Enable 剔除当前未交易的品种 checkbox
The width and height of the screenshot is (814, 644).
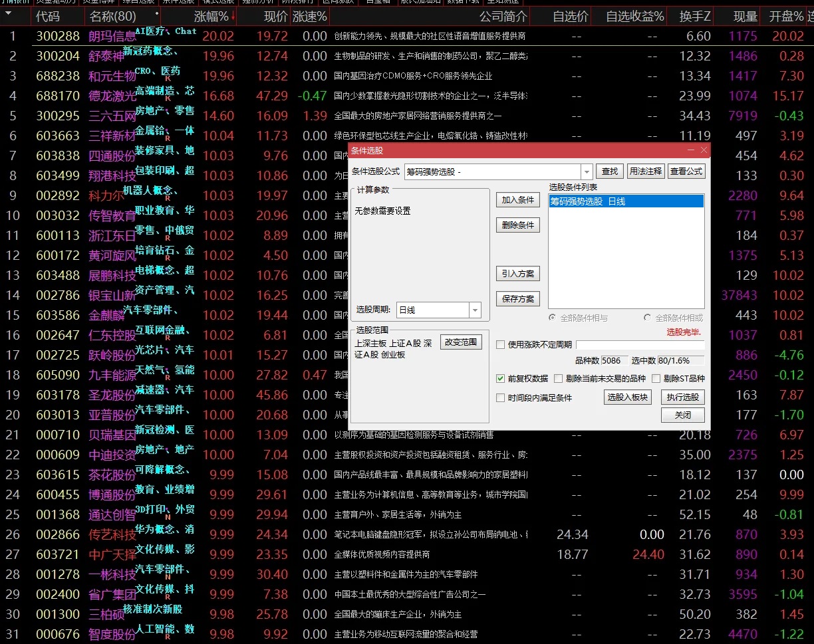pos(559,378)
